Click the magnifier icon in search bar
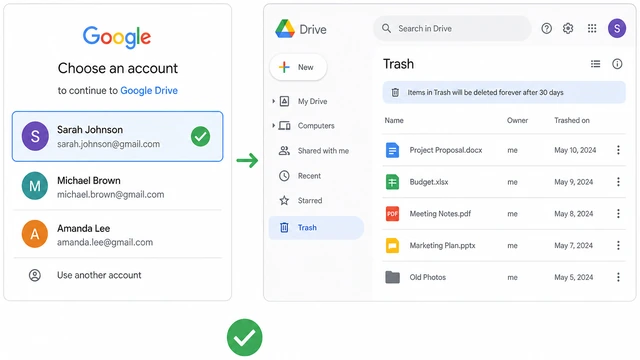The height and width of the screenshot is (360, 640). (x=386, y=28)
